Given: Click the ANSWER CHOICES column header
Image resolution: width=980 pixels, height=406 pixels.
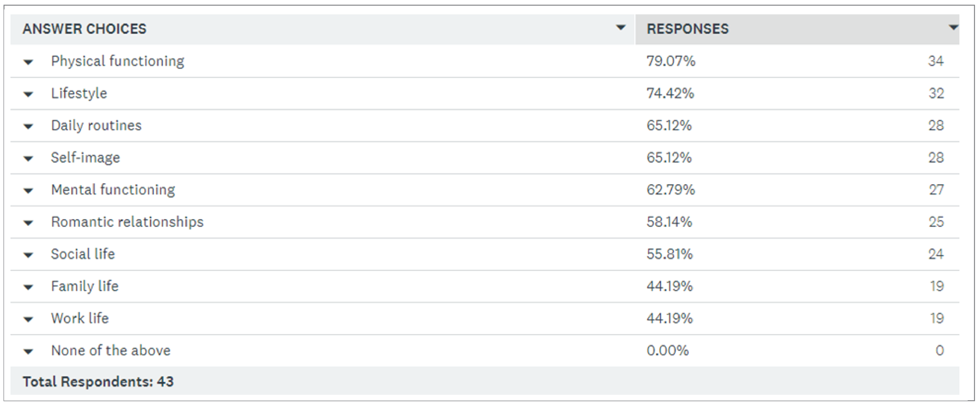Looking at the screenshot, I should pyautogui.click(x=84, y=29).
